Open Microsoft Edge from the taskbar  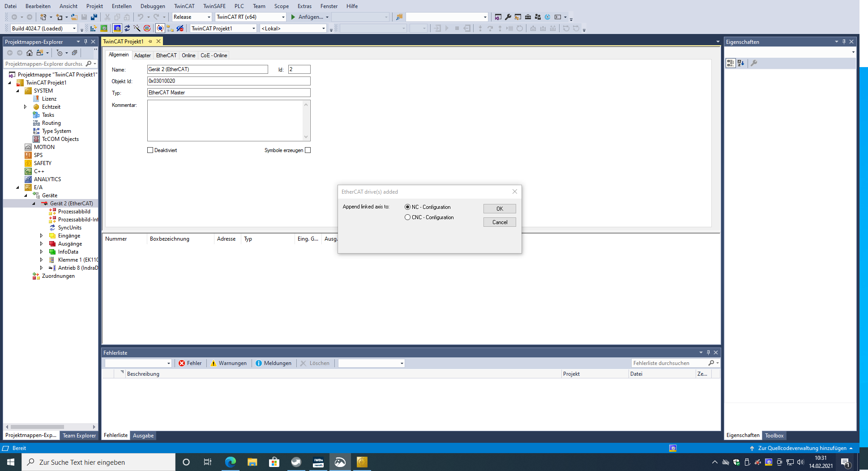coord(231,462)
